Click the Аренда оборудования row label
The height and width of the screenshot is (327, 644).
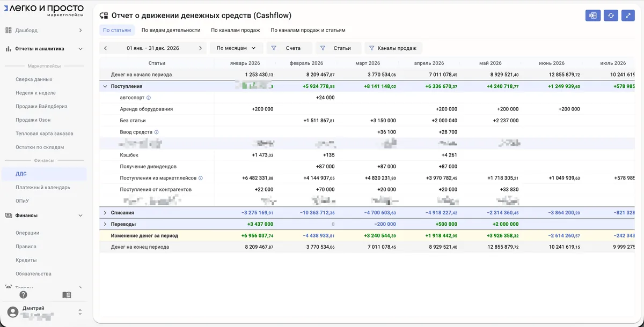pyautogui.click(x=147, y=109)
